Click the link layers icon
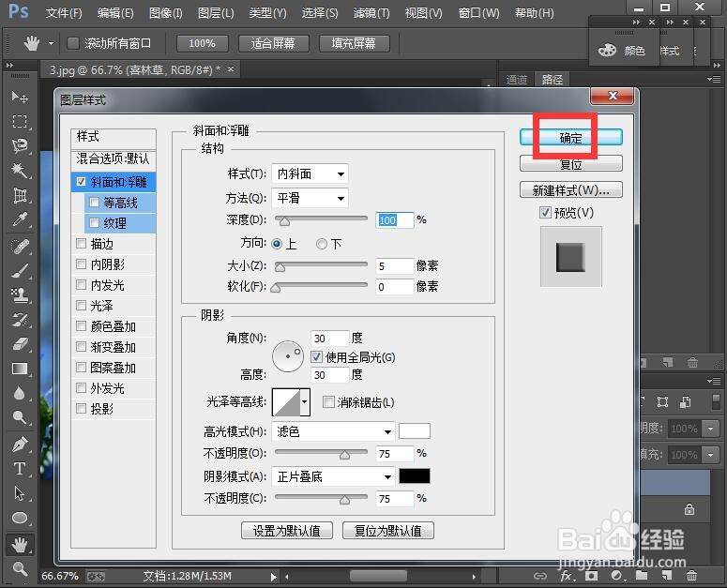This screenshot has height=588, width=727. coord(540,576)
